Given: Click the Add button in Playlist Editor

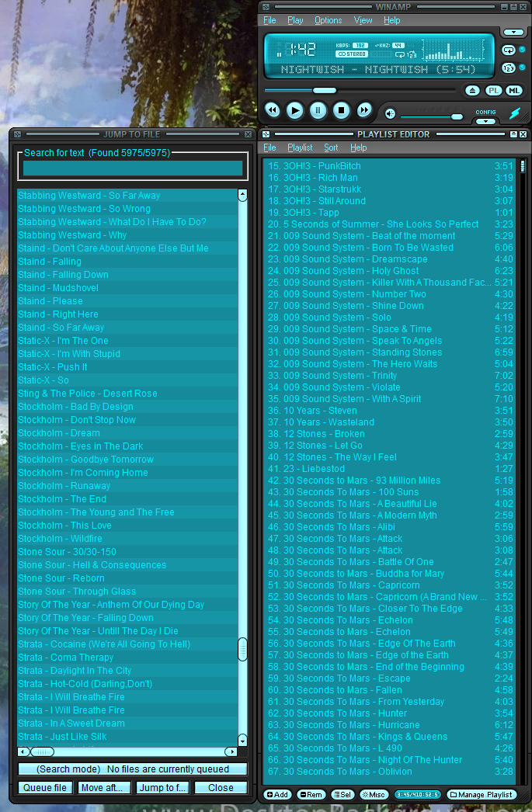Looking at the screenshot, I should [277, 794].
